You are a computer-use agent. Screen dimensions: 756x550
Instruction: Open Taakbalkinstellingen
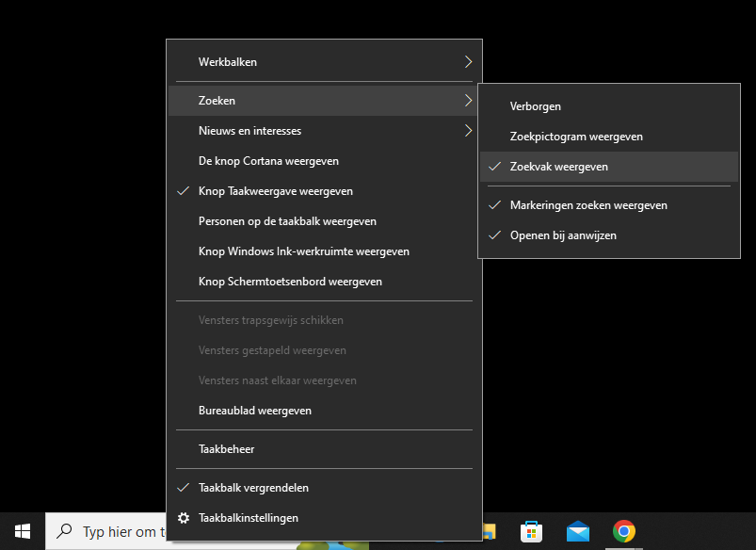pos(324,518)
